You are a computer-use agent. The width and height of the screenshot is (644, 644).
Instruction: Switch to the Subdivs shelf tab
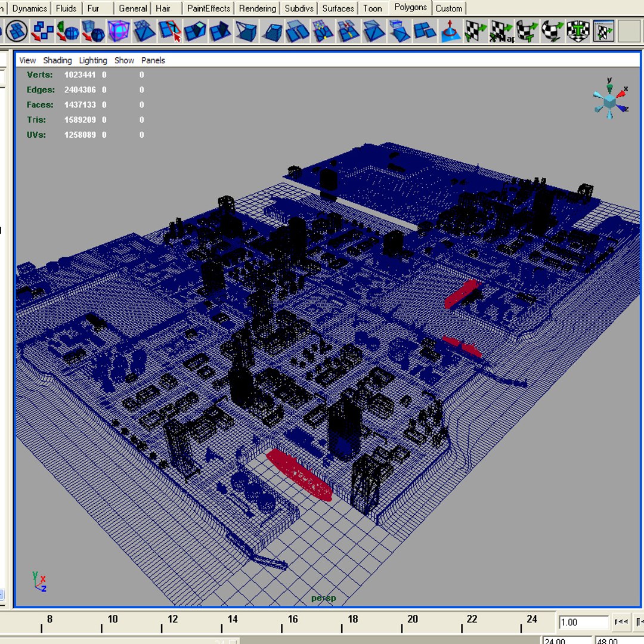pos(299,8)
